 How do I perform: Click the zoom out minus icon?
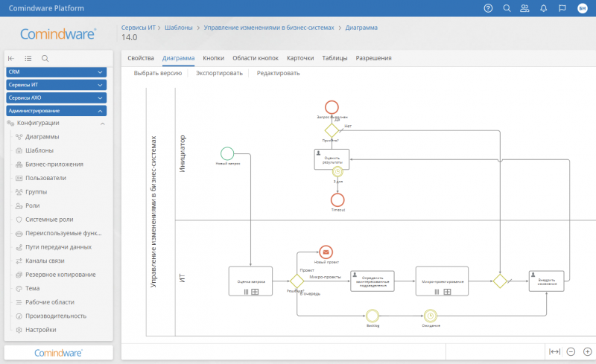tap(571, 351)
